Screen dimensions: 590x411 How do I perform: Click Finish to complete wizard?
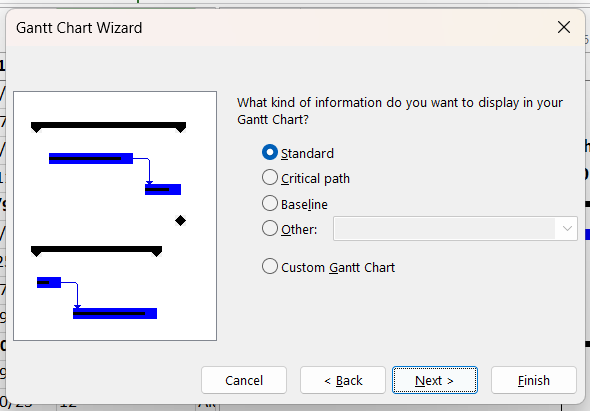click(x=534, y=380)
